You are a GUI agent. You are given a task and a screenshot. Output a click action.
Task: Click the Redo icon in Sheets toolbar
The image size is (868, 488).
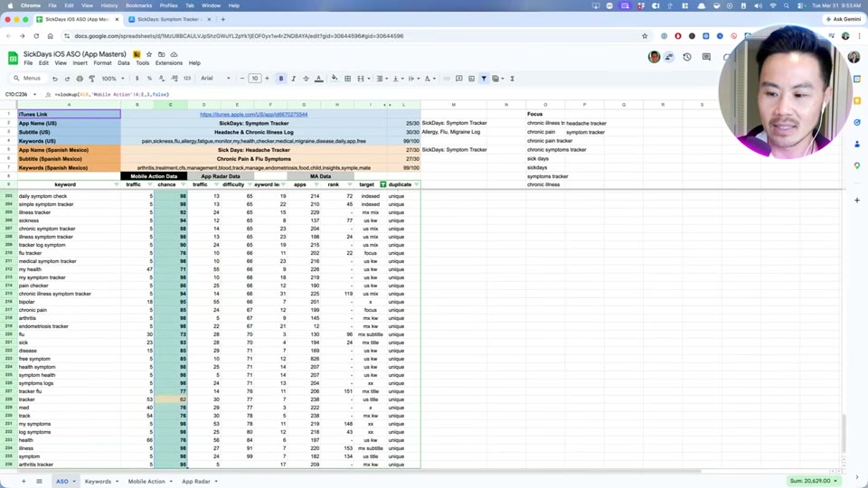[x=67, y=79]
